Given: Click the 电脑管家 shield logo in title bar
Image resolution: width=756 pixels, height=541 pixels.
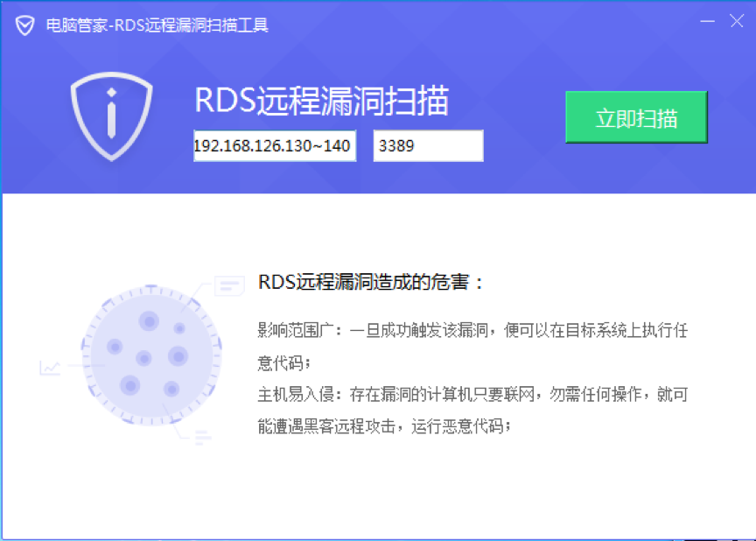Looking at the screenshot, I should coord(24,25).
